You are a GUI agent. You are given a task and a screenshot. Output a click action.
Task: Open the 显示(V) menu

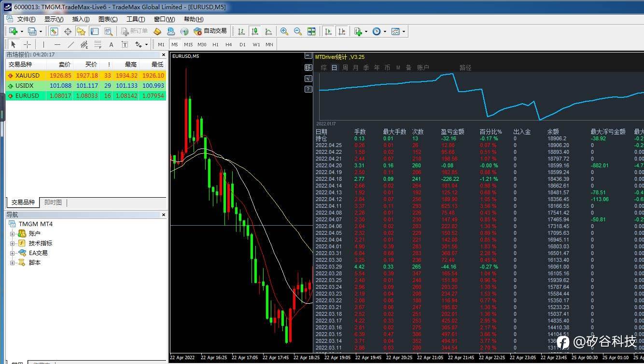54,19
